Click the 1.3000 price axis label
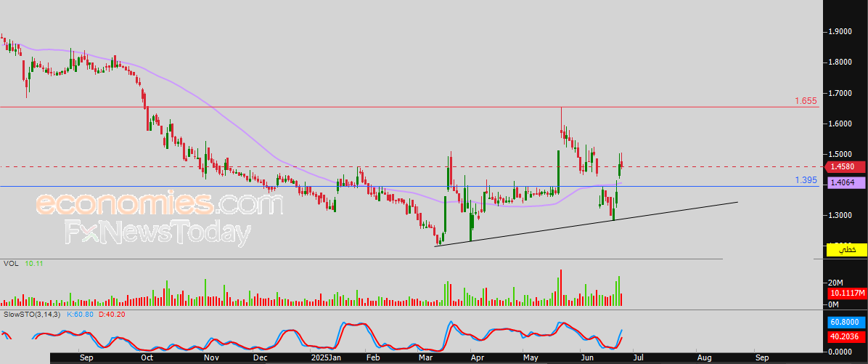The height and width of the screenshot is (364, 868). [840, 216]
